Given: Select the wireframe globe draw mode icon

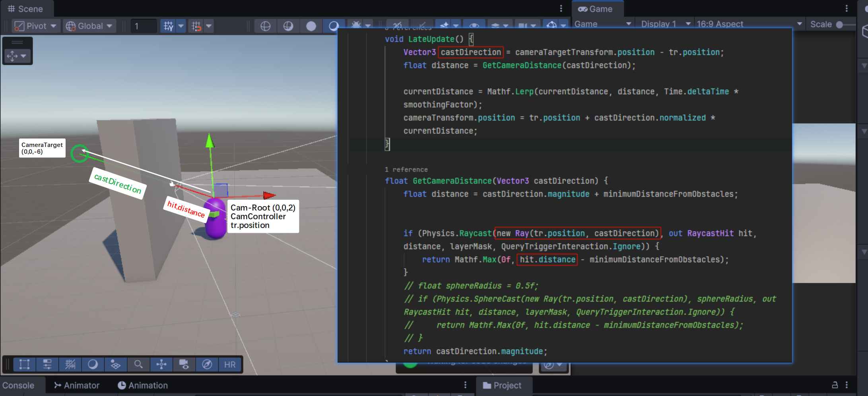Looking at the screenshot, I should pos(265,26).
